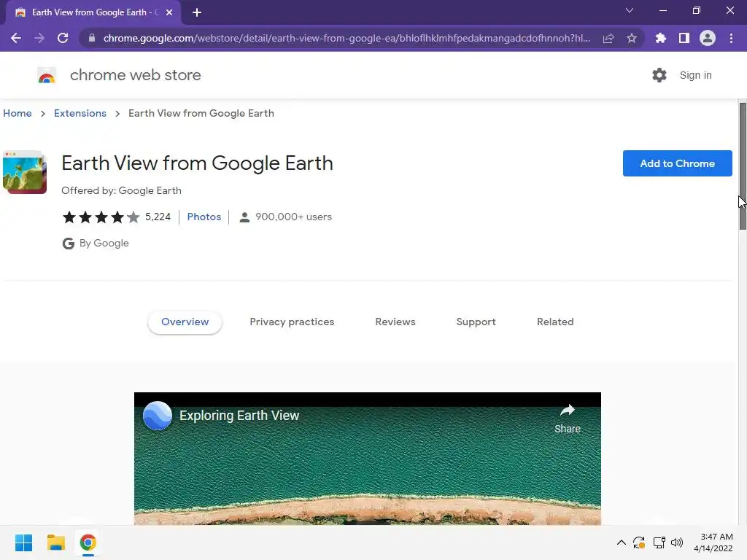Click the page vertical scrollbar
This screenshot has width=747, height=560.
742,167
